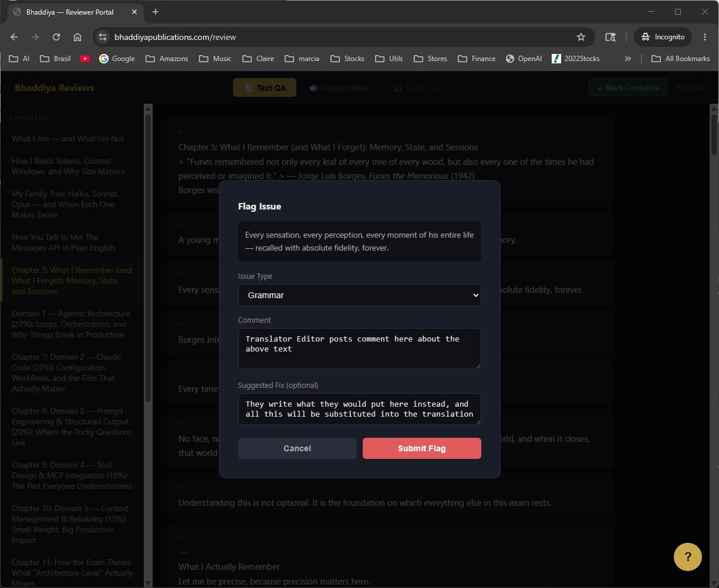Click into the Comment text box

[x=360, y=349]
